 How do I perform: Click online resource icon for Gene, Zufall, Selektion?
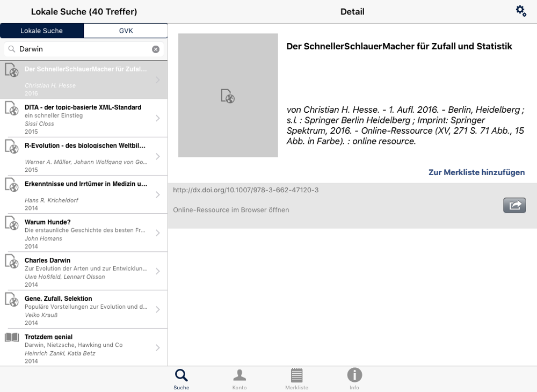point(12,300)
